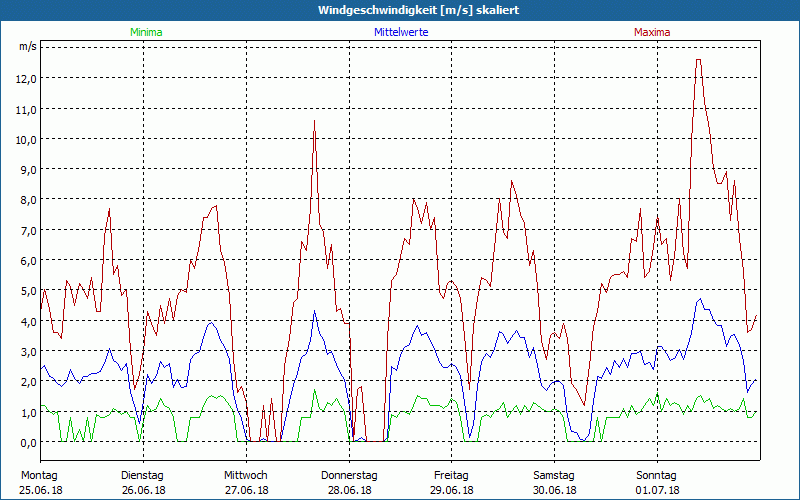Click the 1,0 y-axis value
Image resolution: width=800 pixels, height=500 pixels.
(x=30, y=412)
